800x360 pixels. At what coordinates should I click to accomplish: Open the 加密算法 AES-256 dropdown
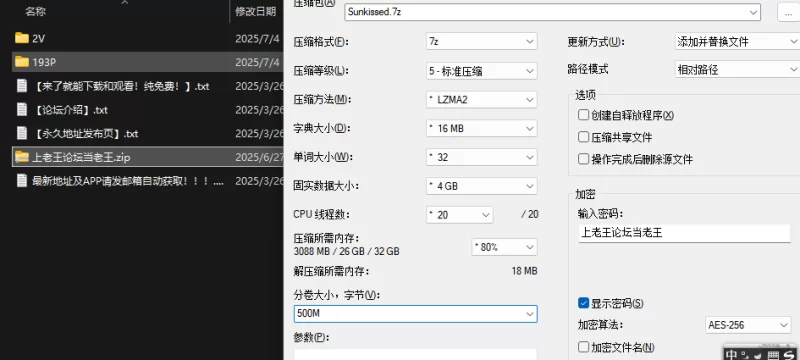click(x=748, y=325)
